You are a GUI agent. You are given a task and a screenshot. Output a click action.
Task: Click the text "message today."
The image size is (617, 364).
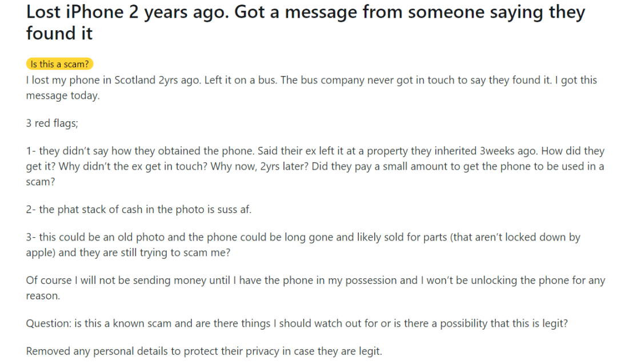pyautogui.click(x=63, y=95)
